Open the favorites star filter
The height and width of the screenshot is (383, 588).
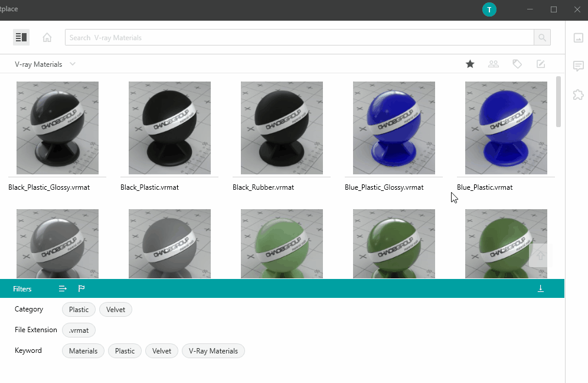pos(470,63)
